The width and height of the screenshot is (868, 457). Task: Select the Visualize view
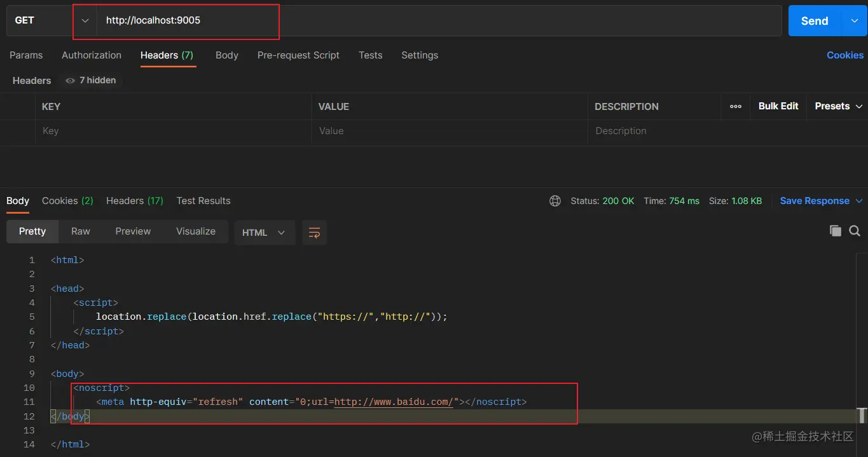coord(196,231)
